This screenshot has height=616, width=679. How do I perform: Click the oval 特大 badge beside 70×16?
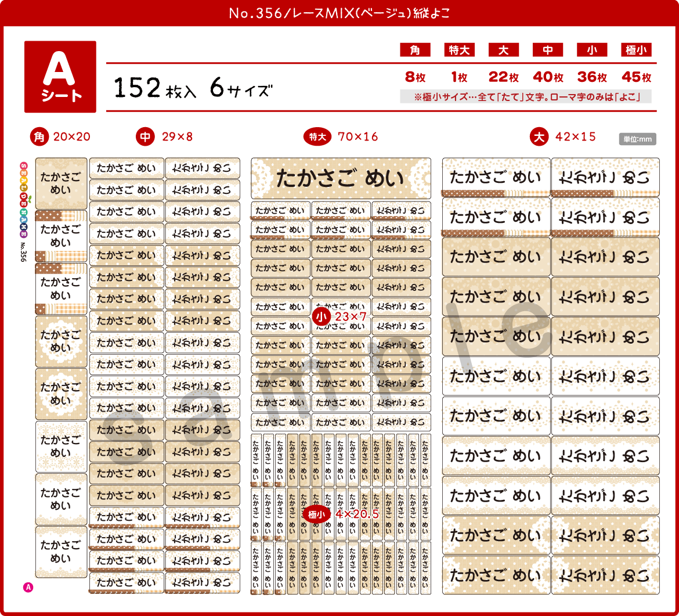317,137
